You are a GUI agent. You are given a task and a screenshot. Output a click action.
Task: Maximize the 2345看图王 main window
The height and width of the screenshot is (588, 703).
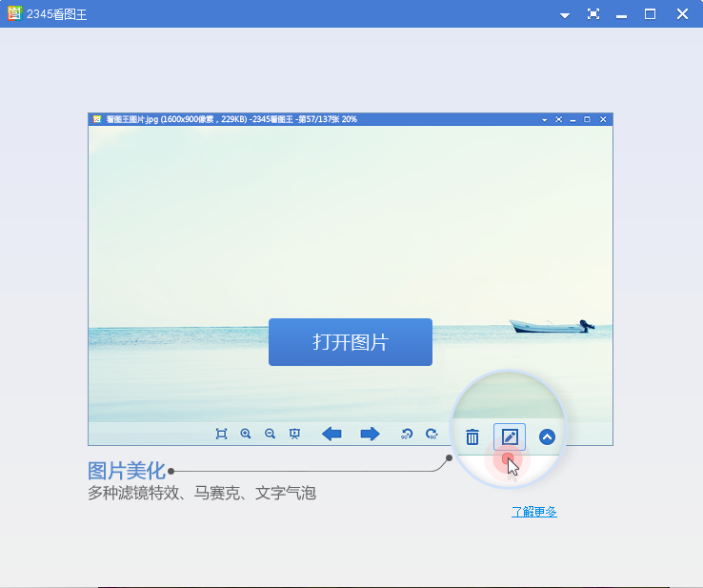tap(651, 14)
